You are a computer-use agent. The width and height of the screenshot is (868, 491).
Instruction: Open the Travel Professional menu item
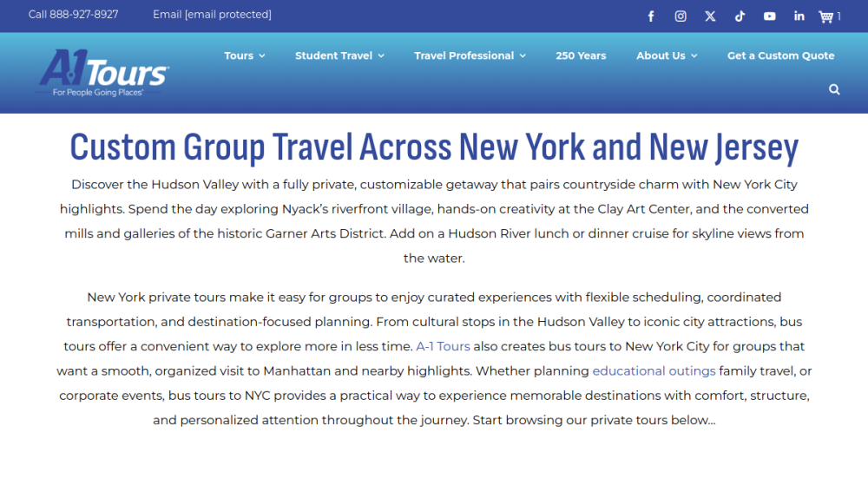464,56
